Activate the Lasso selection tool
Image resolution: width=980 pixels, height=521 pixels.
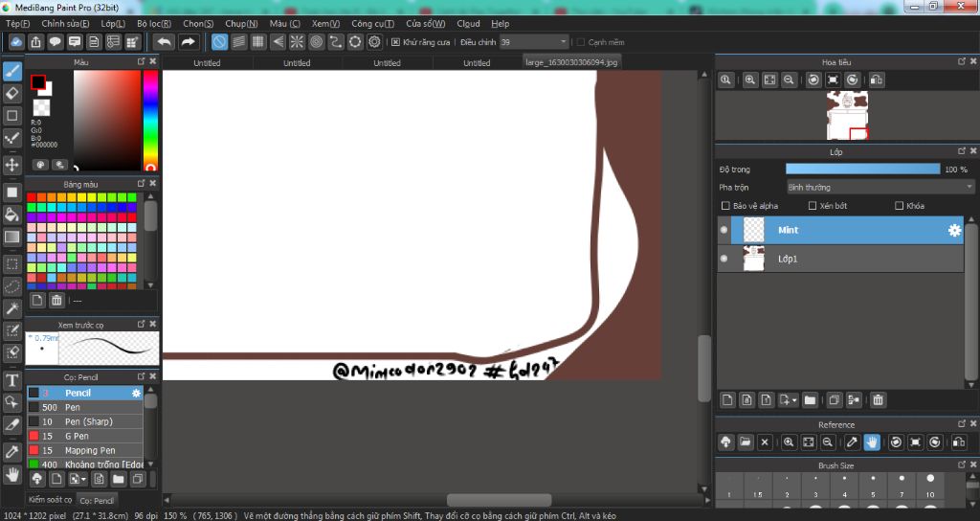click(x=11, y=285)
